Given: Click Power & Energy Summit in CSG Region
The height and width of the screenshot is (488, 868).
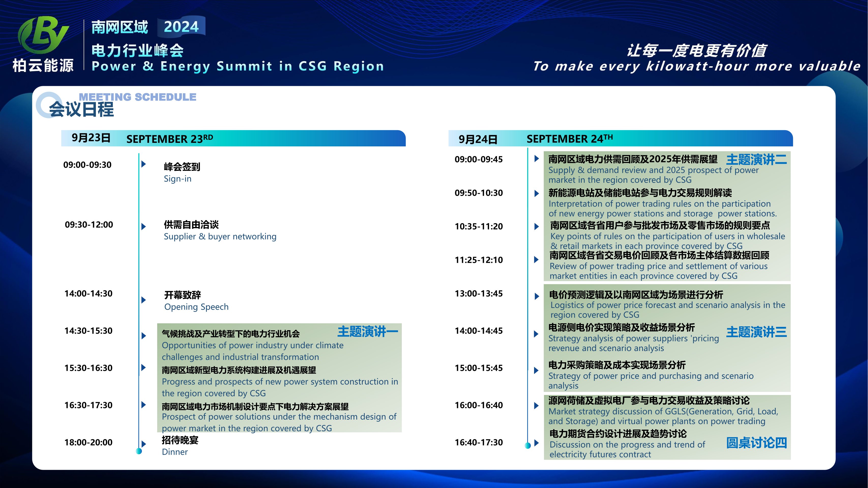Looking at the screenshot, I should (x=238, y=66).
